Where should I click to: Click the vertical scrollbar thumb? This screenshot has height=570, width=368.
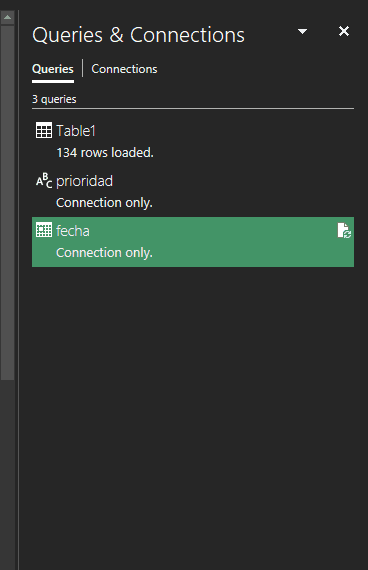tap(8, 202)
